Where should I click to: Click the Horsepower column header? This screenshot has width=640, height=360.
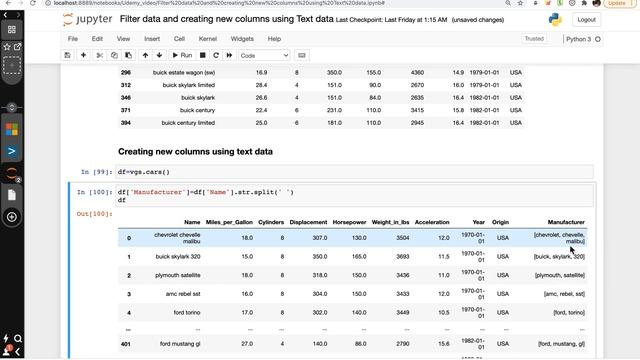click(349, 222)
